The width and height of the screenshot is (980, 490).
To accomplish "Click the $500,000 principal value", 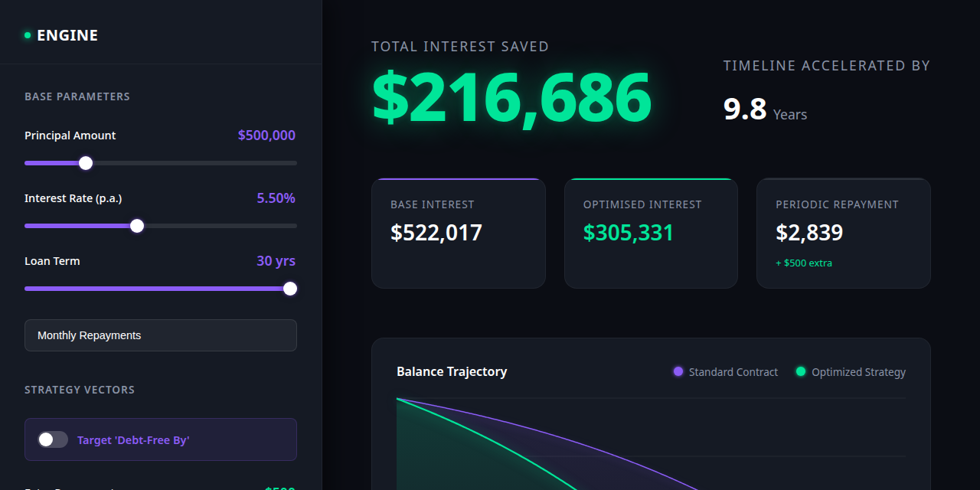I will [266, 136].
